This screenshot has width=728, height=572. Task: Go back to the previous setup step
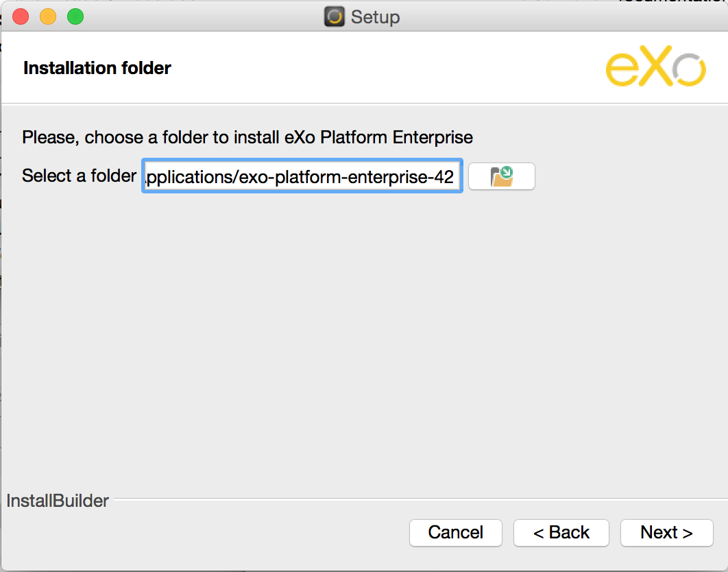point(561,532)
